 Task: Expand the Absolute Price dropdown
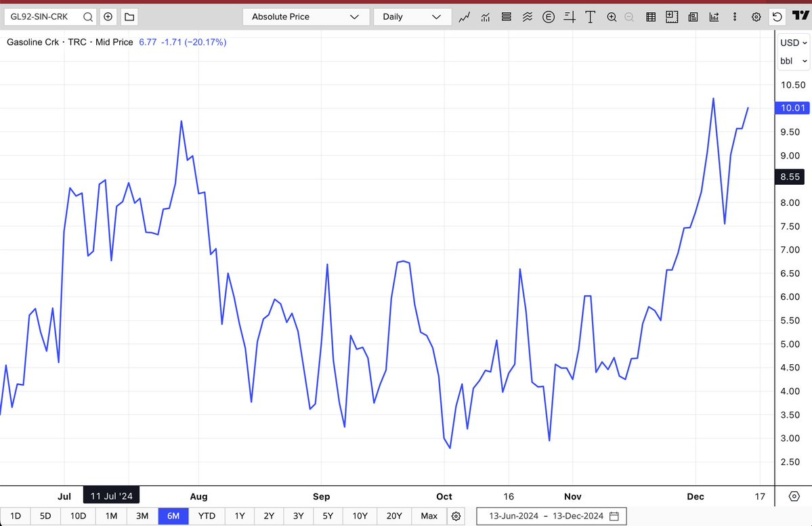(305, 17)
